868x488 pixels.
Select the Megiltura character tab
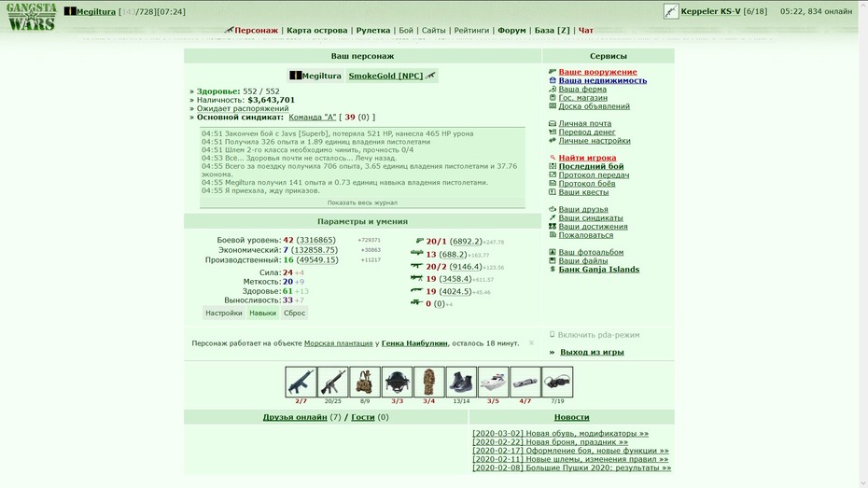click(x=315, y=76)
